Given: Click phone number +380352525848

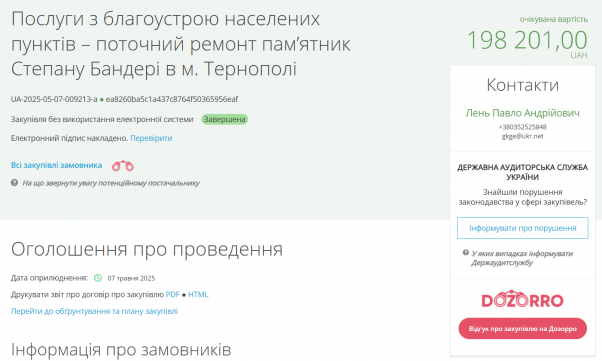Looking at the screenshot, I should tap(523, 127).
